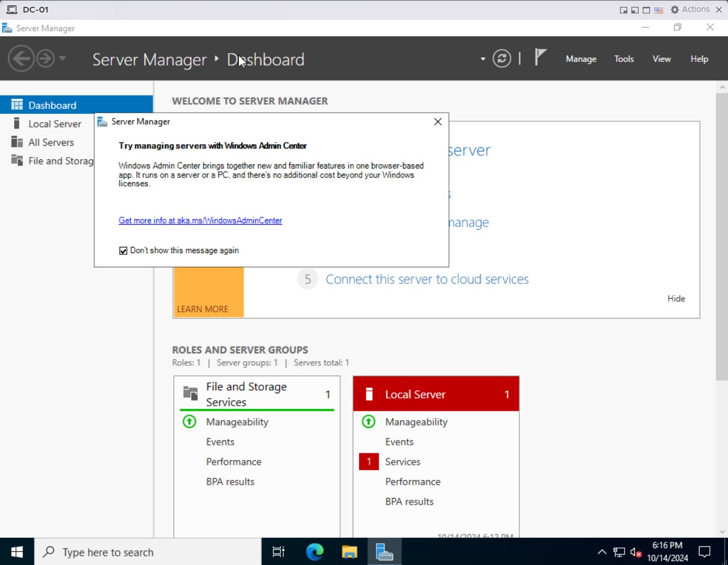This screenshot has width=728, height=565.
Task: Click the red Services alert badge
Action: tap(369, 461)
